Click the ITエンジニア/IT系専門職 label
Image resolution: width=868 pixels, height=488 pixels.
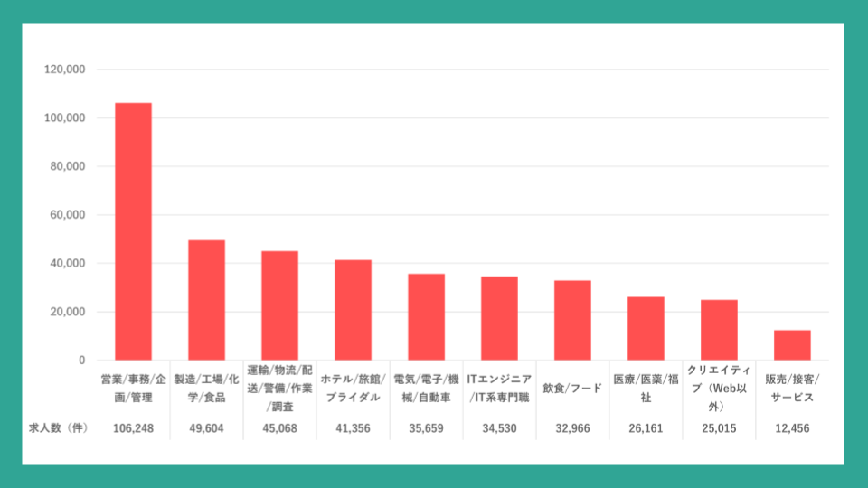(499, 388)
